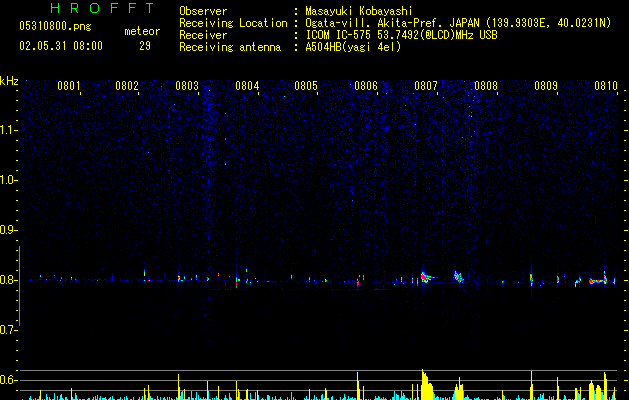629x400 pixels.
Task: Click the antenna value A504HB(yagi 4el)
Action: tap(353, 47)
